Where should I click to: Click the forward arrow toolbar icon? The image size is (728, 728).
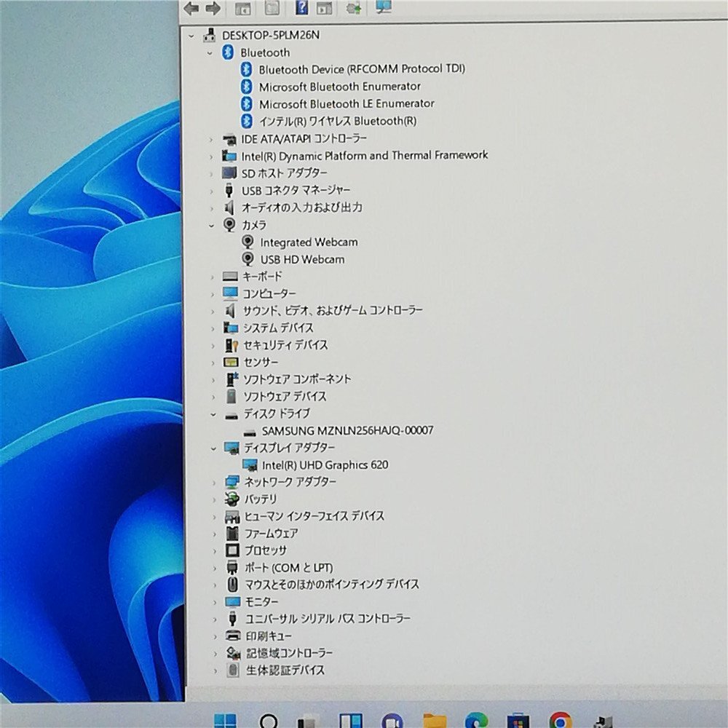(x=213, y=8)
